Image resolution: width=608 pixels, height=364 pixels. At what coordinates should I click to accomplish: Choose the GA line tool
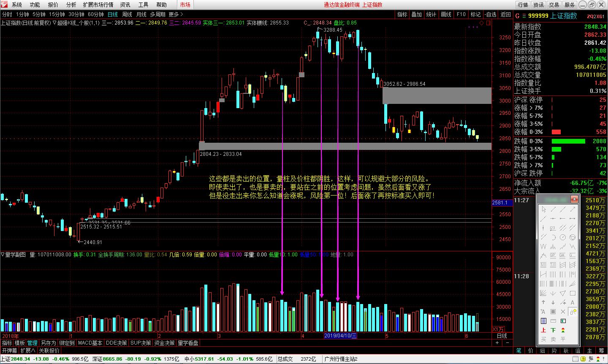coord(563,256)
